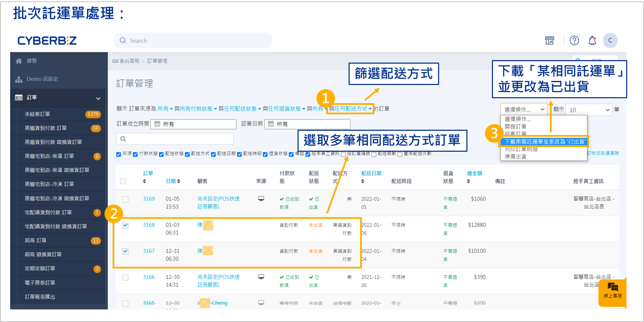Expand the 選擇操作 action dropdown

click(x=523, y=109)
